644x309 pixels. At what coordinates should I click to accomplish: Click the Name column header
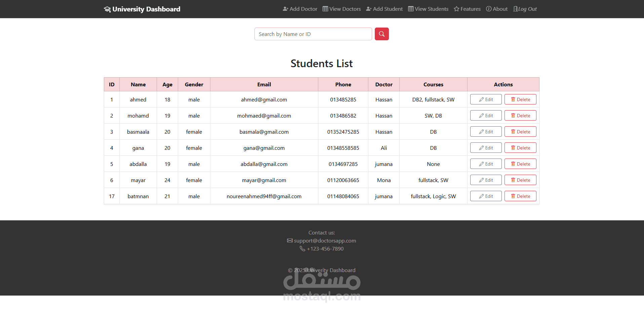(138, 85)
